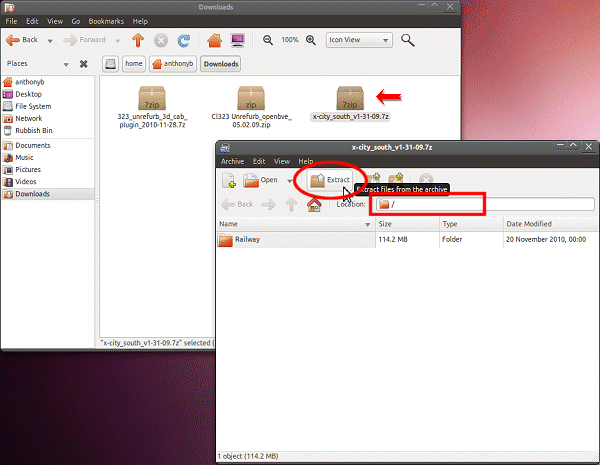Open the Icon View dropdown

pos(359,40)
